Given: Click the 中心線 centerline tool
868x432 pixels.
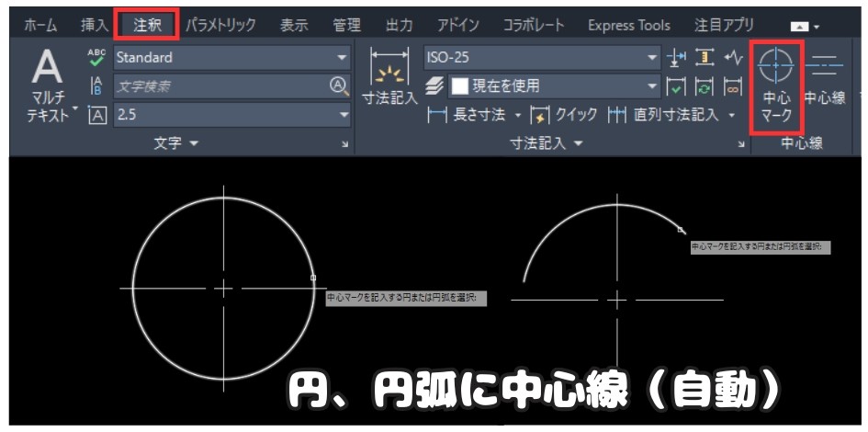Looking at the screenshot, I should pyautogui.click(x=824, y=77).
